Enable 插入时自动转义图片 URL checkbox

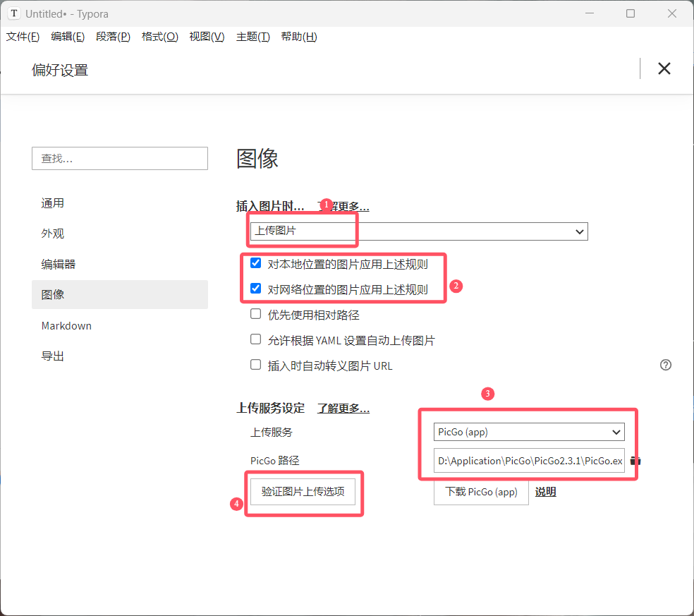tap(255, 365)
